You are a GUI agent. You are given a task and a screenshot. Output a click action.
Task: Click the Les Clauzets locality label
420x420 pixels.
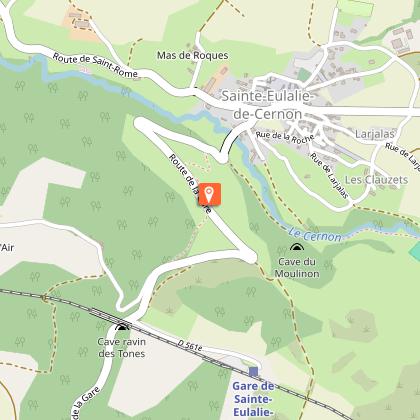376,180
